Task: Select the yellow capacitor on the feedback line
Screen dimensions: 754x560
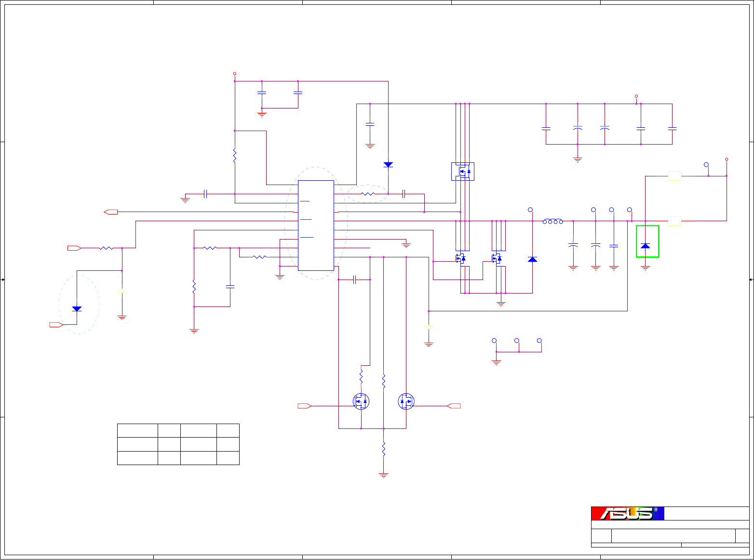Action: click(429, 327)
